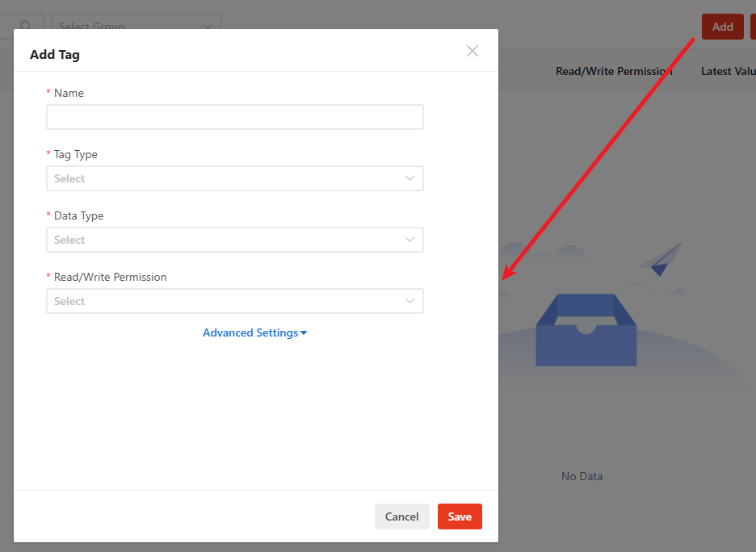Click the empty box illustration

[586, 330]
